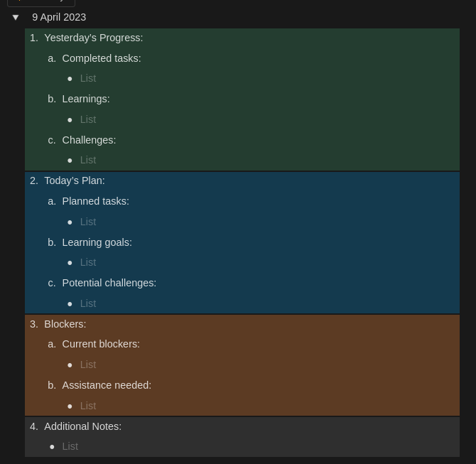Click the Yesterday's Progress heading line
Viewport: 476px width, 464px height.
(93, 38)
